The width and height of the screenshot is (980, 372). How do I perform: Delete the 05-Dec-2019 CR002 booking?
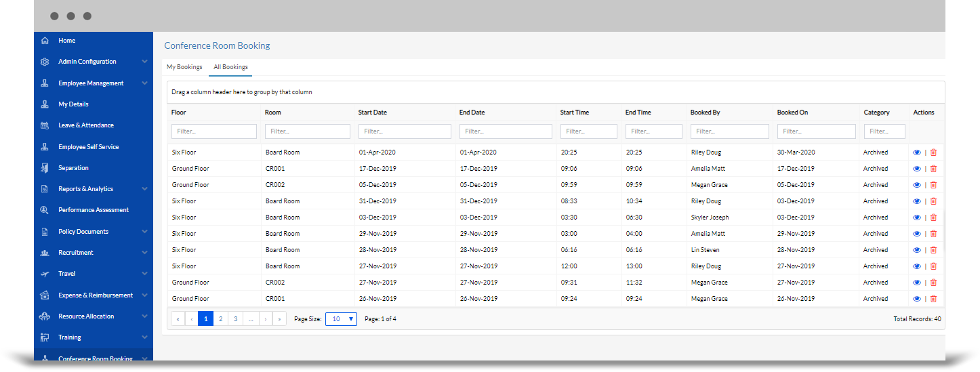point(933,185)
